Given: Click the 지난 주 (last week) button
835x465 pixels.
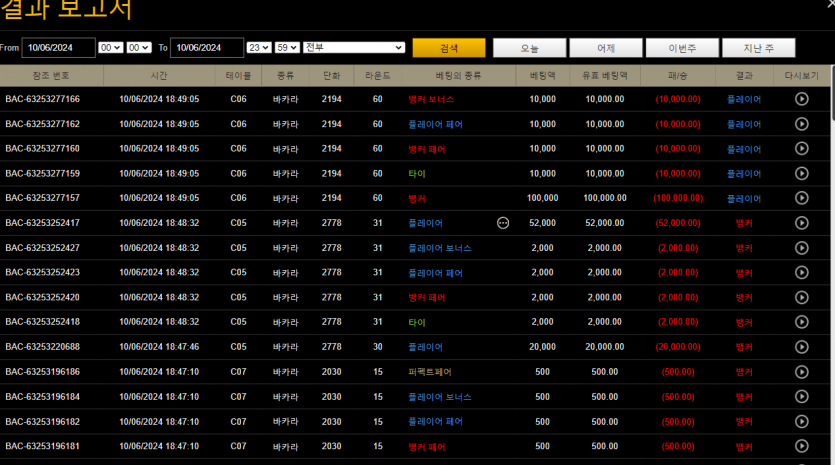Looking at the screenshot, I should (758, 48).
